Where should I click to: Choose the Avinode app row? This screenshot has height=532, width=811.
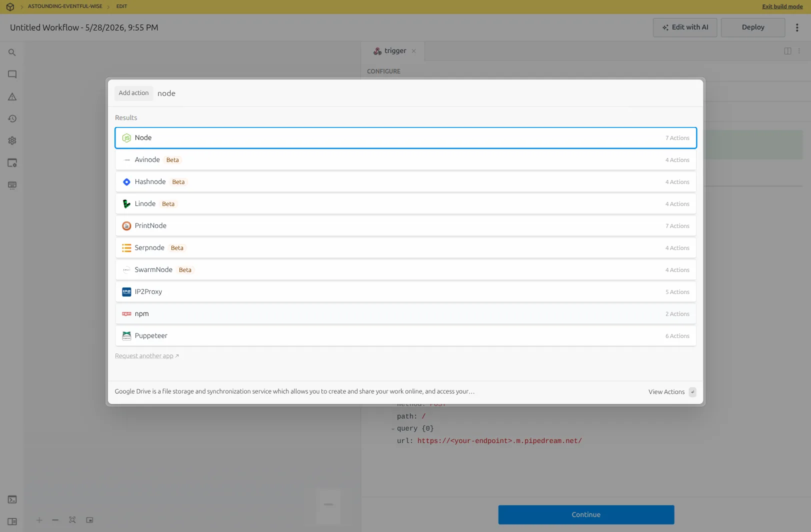pos(405,160)
